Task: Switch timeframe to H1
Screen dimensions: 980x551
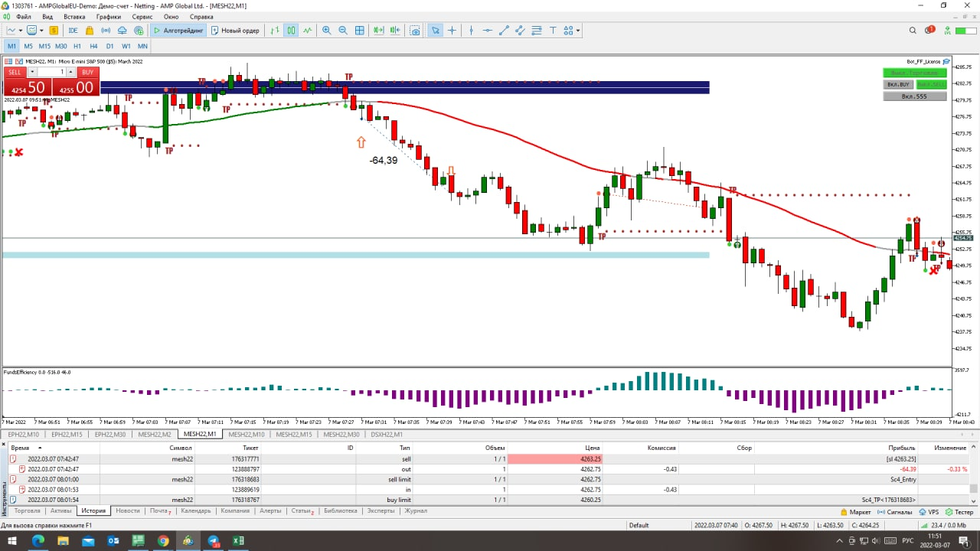Action: (x=77, y=46)
